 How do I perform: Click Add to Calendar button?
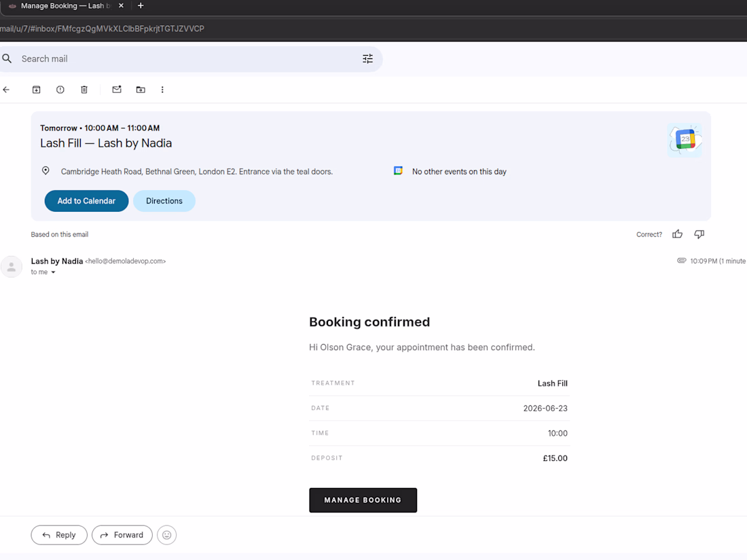(x=86, y=201)
